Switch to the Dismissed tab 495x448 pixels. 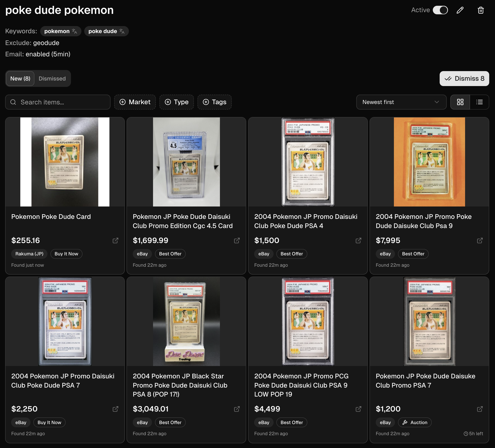click(x=52, y=79)
